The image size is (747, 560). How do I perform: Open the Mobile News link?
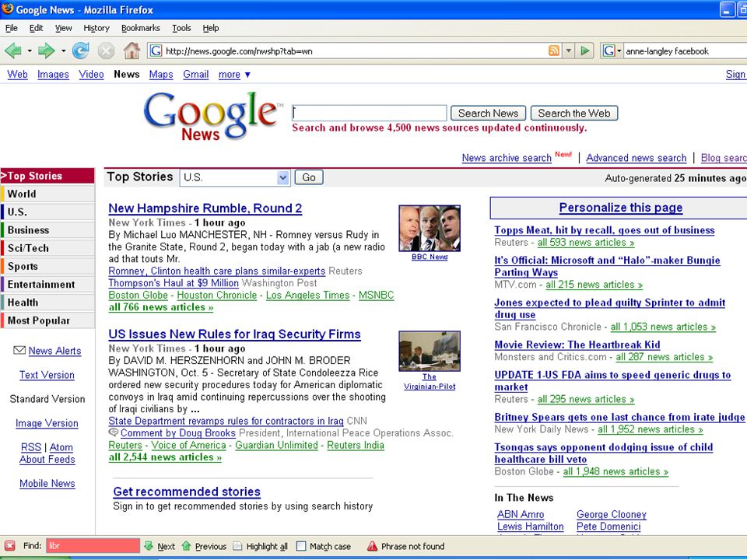click(x=47, y=483)
